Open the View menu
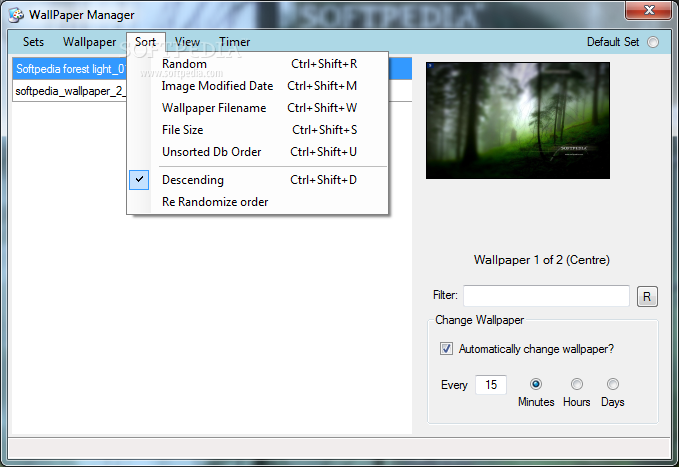The image size is (679, 467). pyautogui.click(x=188, y=42)
